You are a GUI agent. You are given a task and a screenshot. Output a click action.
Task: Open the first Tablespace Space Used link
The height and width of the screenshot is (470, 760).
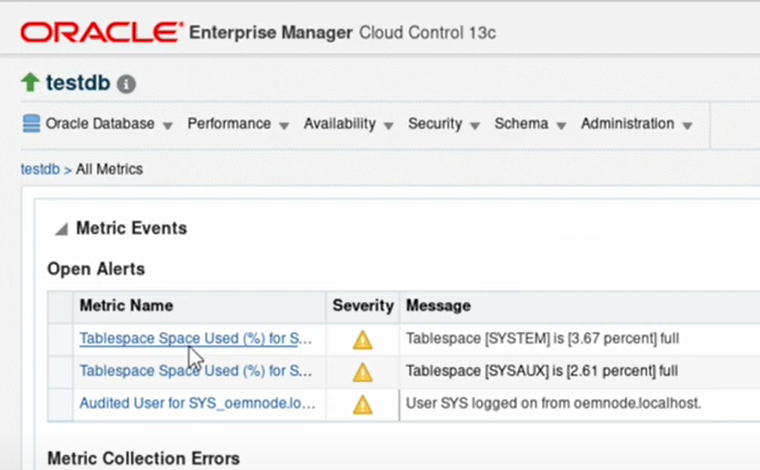click(x=195, y=338)
